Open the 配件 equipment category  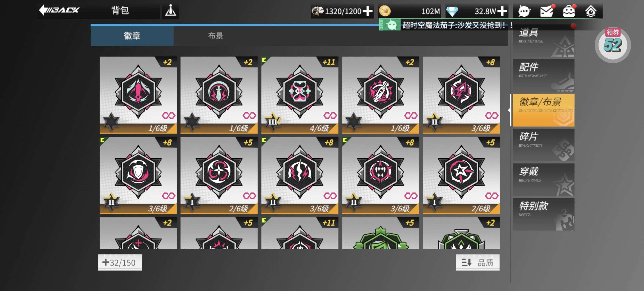543,75
